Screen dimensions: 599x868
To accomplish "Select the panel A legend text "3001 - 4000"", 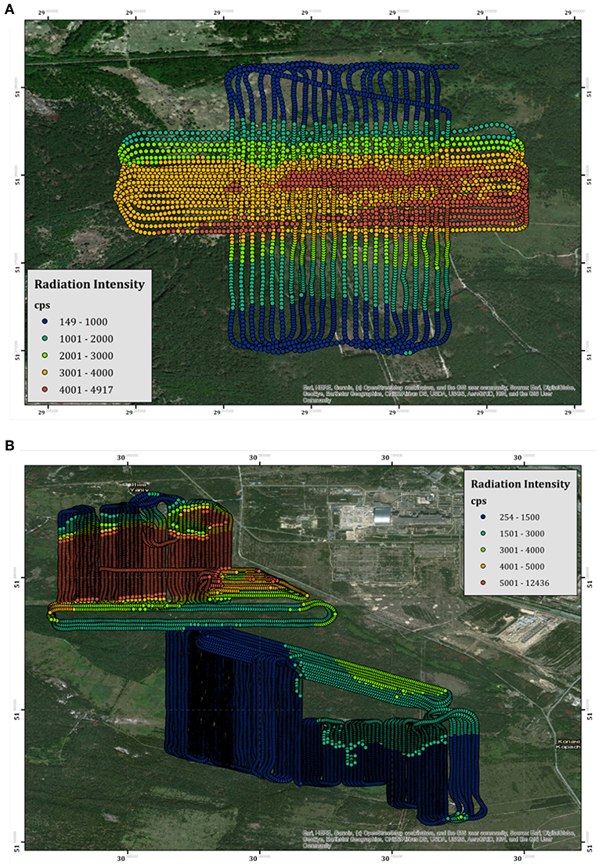I will [86, 373].
